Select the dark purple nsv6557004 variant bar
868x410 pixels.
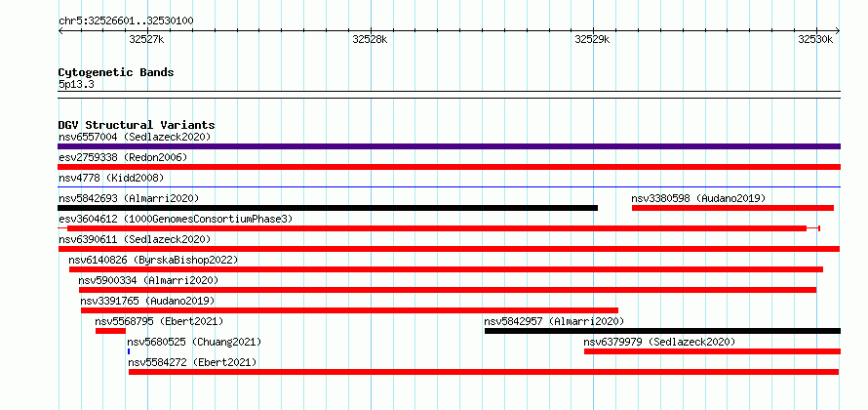449,146
